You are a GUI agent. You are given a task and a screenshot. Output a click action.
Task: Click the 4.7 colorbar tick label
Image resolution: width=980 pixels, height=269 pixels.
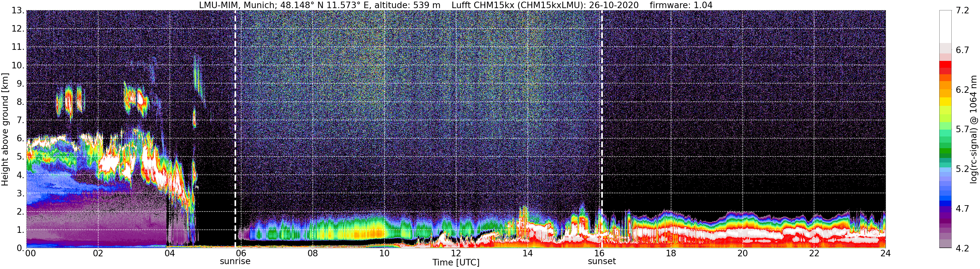(962, 208)
